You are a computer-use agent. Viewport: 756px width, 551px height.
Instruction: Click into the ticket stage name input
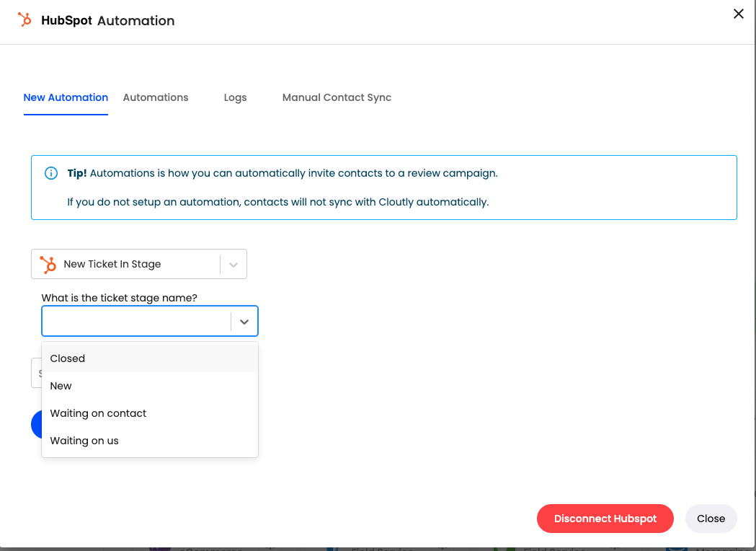pos(135,322)
